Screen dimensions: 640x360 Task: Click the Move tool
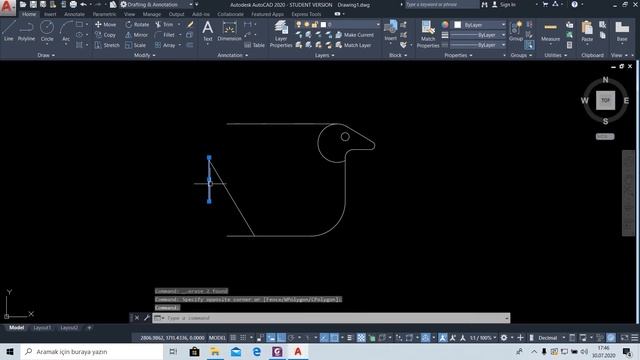click(x=105, y=24)
